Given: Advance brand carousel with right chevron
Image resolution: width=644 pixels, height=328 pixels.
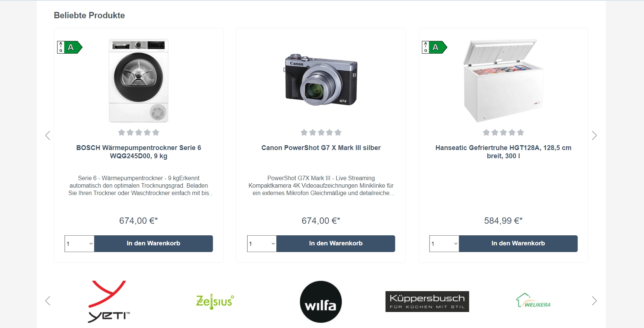Looking at the screenshot, I should click(594, 301).
